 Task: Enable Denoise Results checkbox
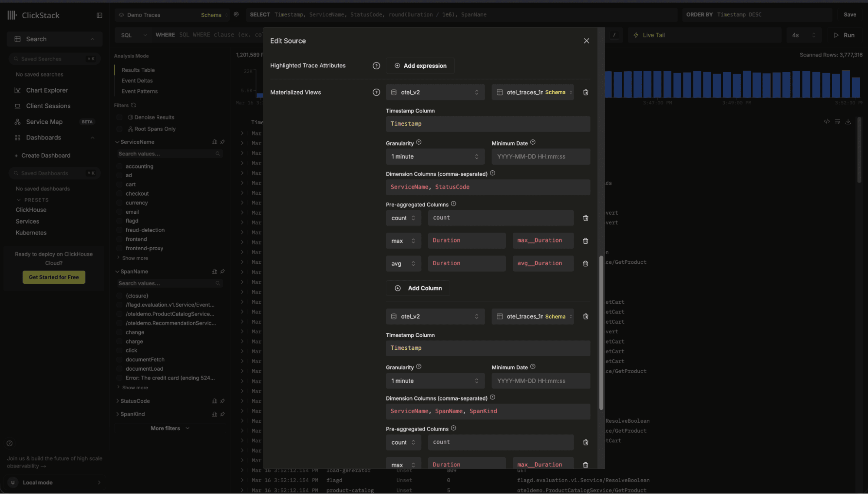pyautogui.click(x=120, y=117)
